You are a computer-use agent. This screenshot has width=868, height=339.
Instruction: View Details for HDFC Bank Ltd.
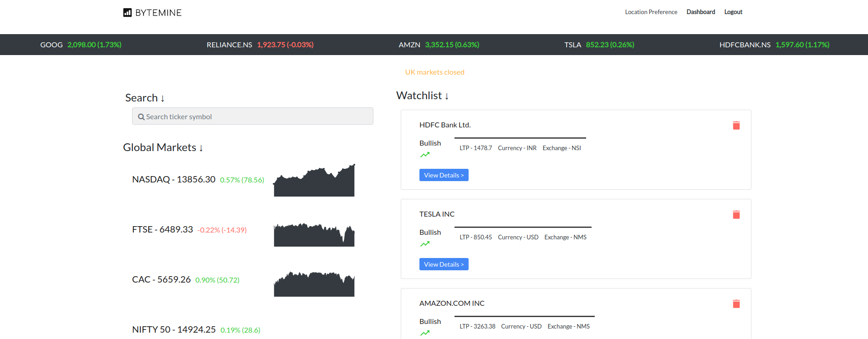coord(444,175)
